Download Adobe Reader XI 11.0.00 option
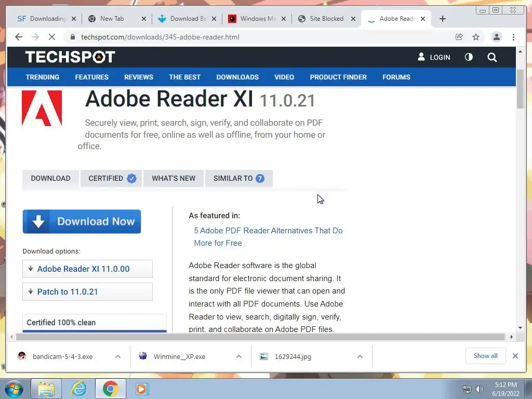 tap(87, 269)
